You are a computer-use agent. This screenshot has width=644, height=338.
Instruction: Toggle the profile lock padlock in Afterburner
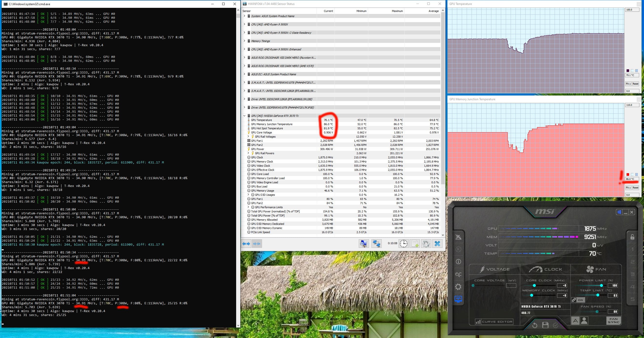(632, 237)
